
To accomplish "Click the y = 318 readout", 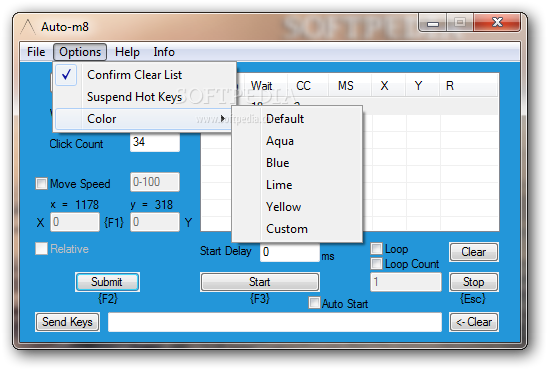I will pos(151,204).
